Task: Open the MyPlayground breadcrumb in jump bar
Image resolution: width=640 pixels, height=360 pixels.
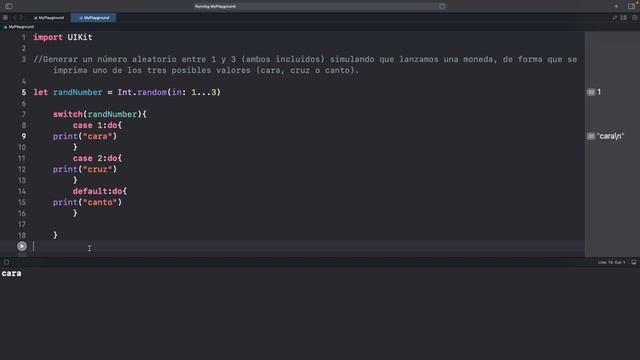Action: [19, 27]
